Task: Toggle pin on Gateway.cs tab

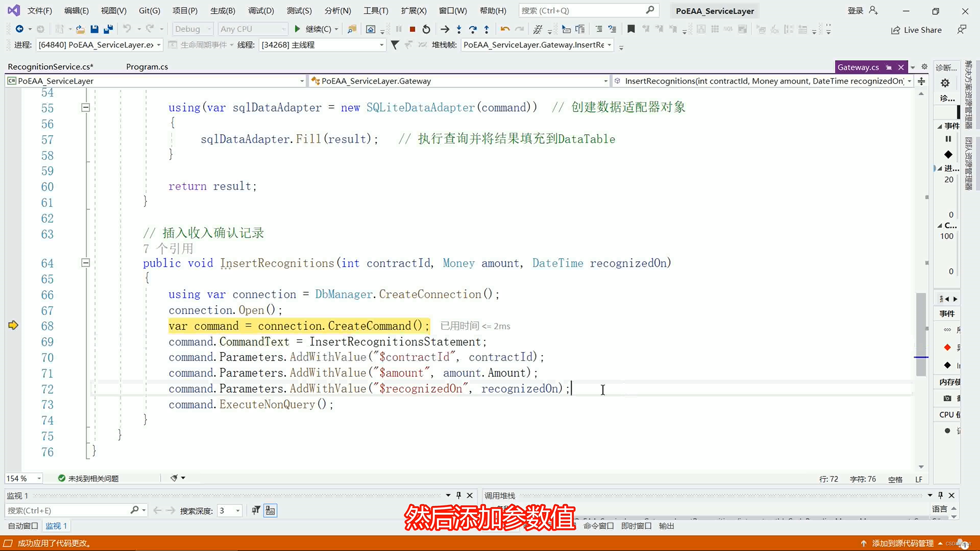Action: (889, 67)
